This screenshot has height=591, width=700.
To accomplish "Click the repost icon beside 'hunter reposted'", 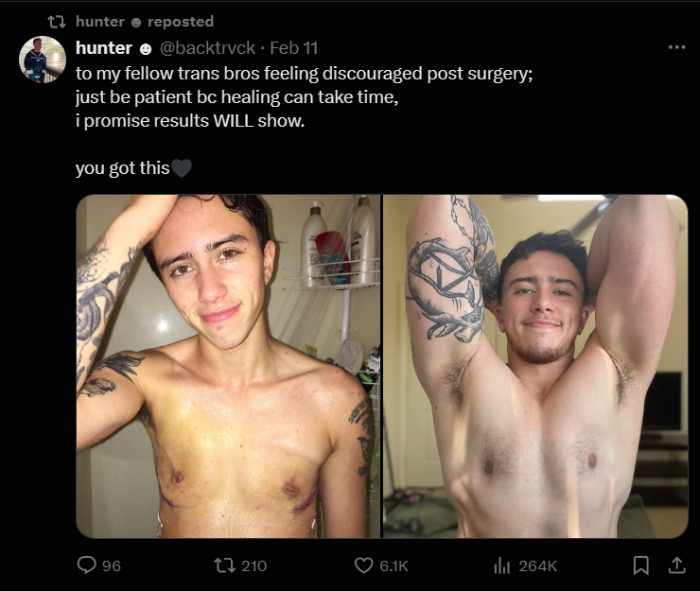I will pyautogui.click(x=57, y=22).
